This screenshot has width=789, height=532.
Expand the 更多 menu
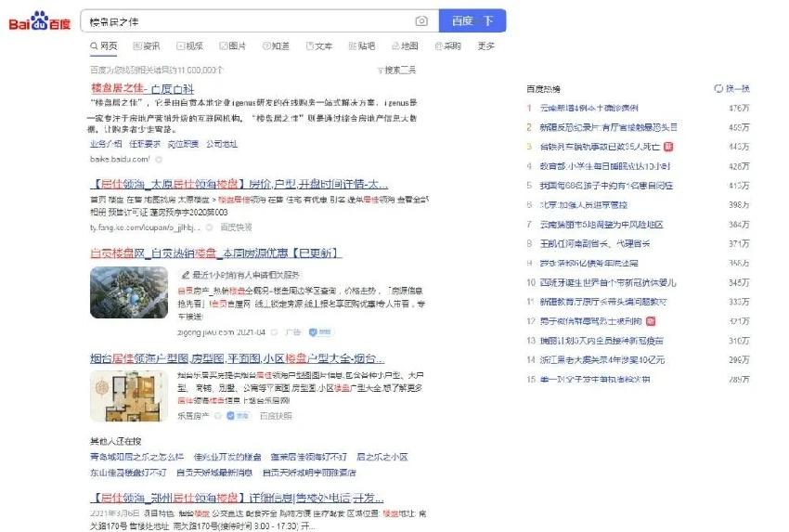485,45
